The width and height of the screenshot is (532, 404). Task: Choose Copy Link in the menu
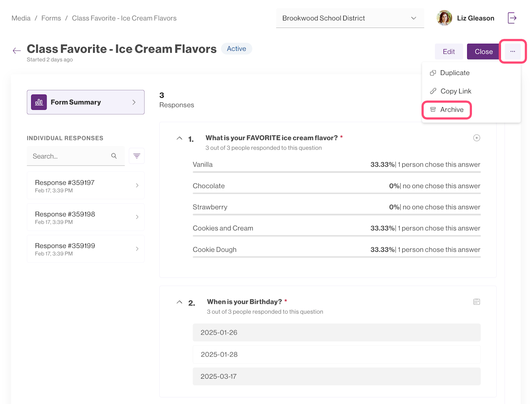point(456,91)
